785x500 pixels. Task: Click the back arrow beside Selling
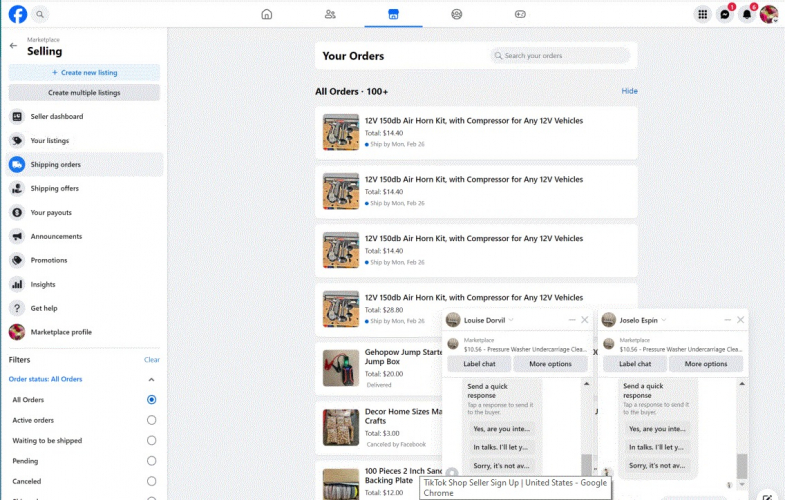14,46
